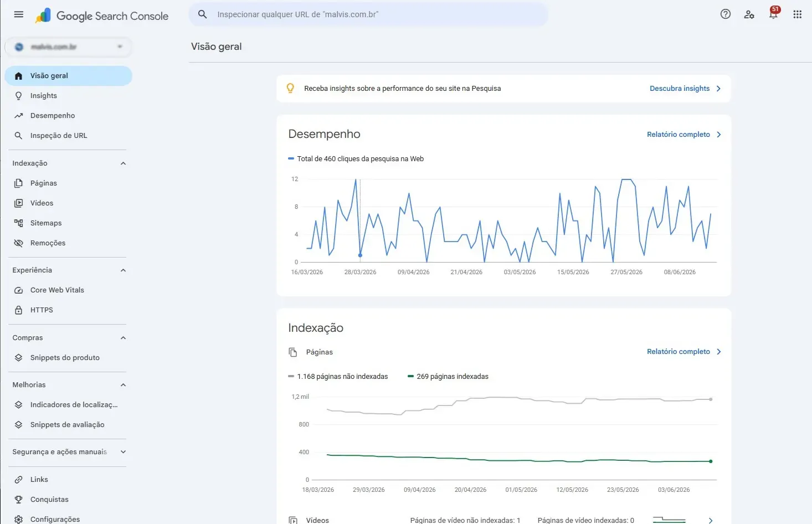Viewport: 812px width, 524px height.
Task: Click the gauge icon beside Core Web Vitals
Action: [x=18, y=290]
